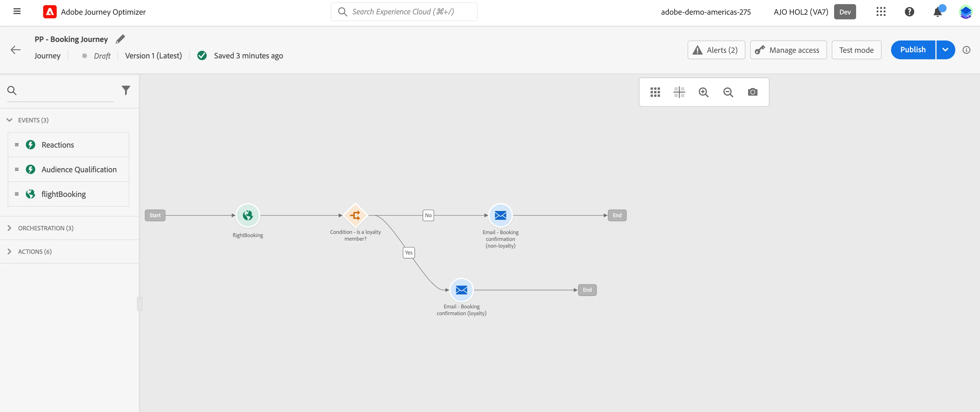Auto-arrange nodes with the grid icon
980x412 pixels.
(655, 92)
